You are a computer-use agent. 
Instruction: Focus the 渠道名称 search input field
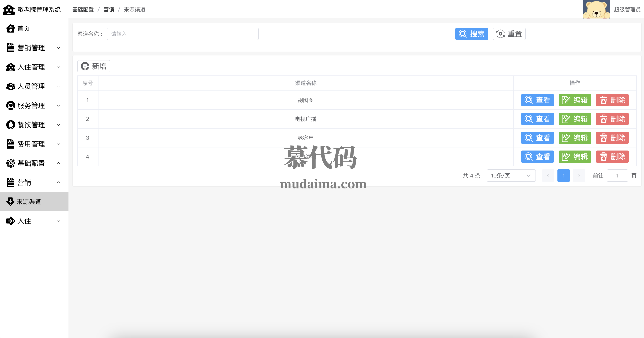coord(183,34)
